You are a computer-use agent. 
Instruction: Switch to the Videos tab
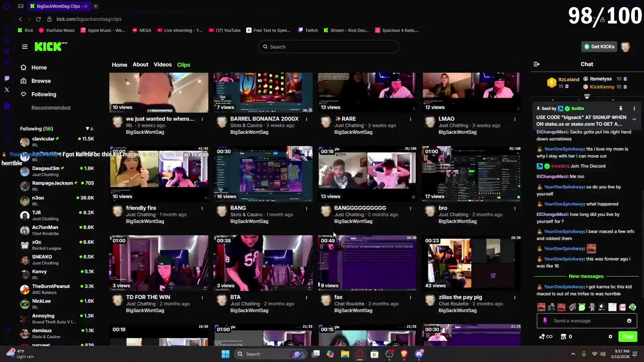(x=163, y=65)
